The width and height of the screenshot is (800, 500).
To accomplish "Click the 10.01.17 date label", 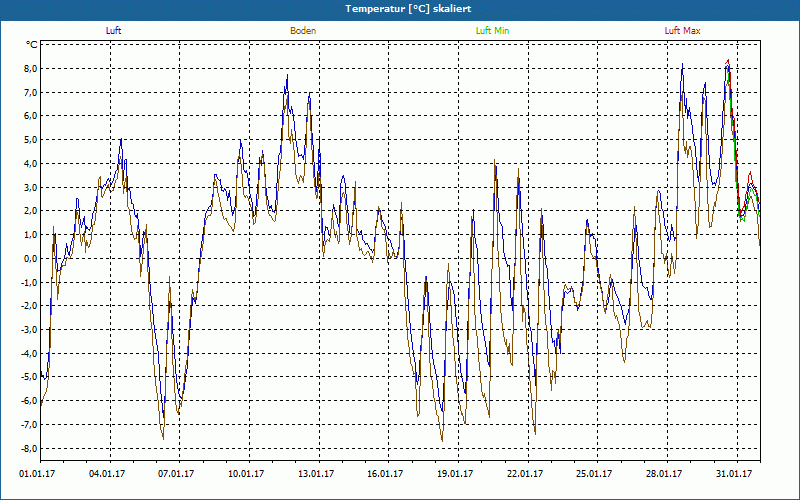I will tap(246, 474).
